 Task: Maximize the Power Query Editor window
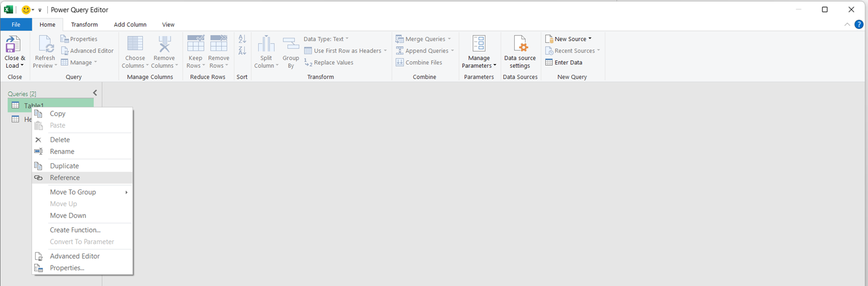(825, 10)
